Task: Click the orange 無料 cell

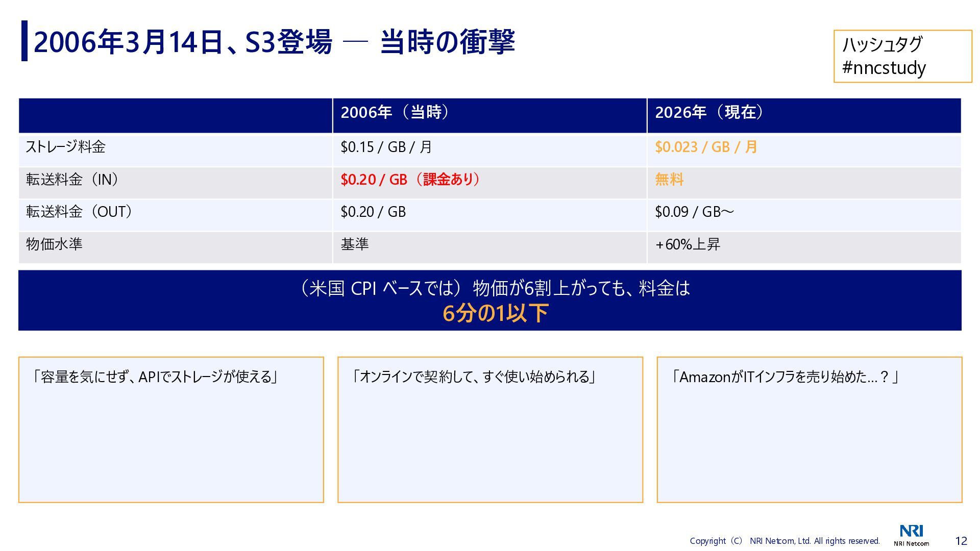Action: point(669,180)
